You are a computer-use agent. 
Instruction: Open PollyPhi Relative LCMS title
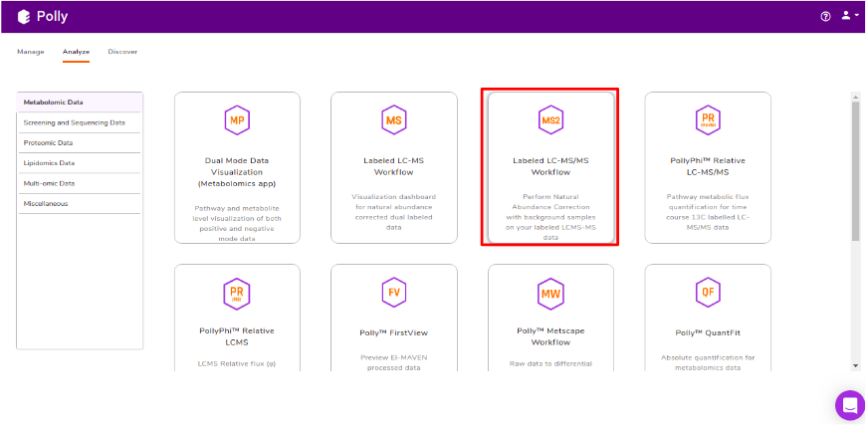[237, 336]
